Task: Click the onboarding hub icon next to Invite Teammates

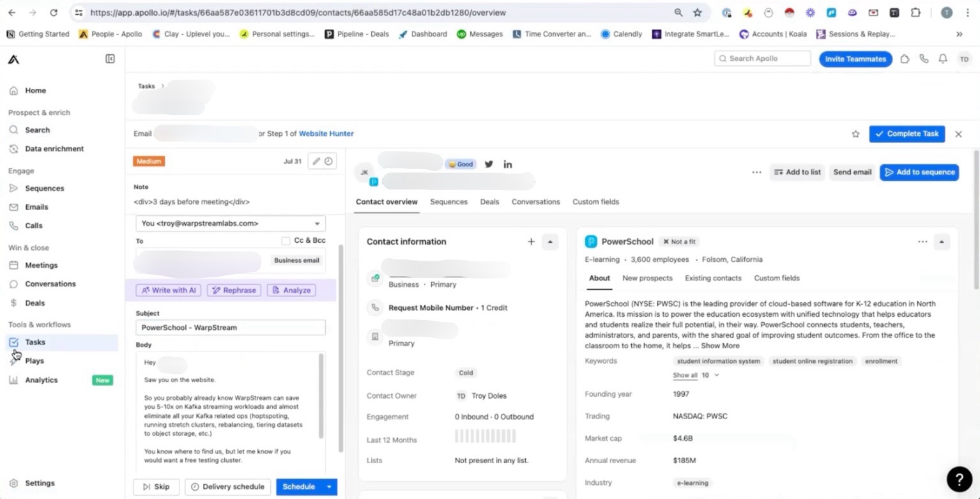Action: [905, 59]
